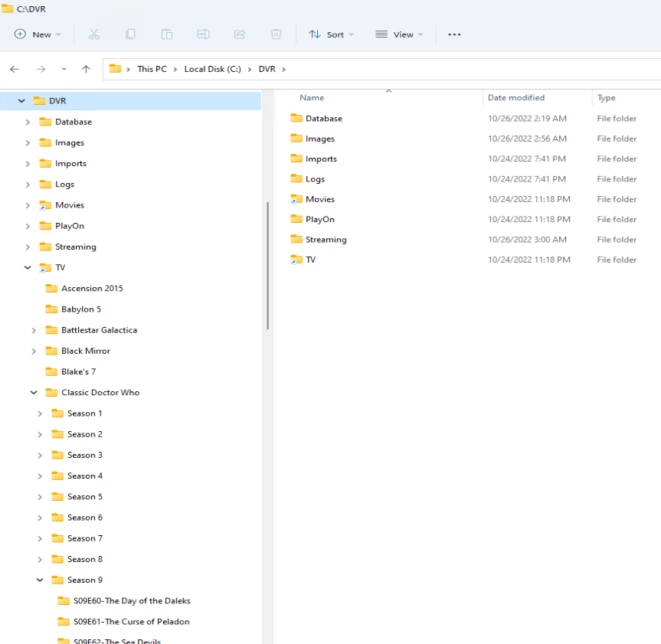Click the Delete trash can icon
This screenshot has width=661, height=644.
click(x=277, y=34)
